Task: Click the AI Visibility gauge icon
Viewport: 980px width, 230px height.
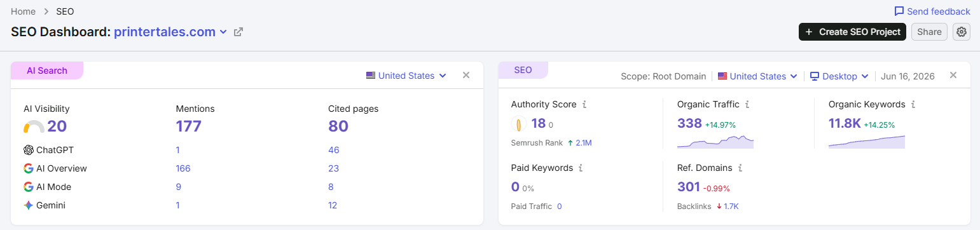Action: 34,127
